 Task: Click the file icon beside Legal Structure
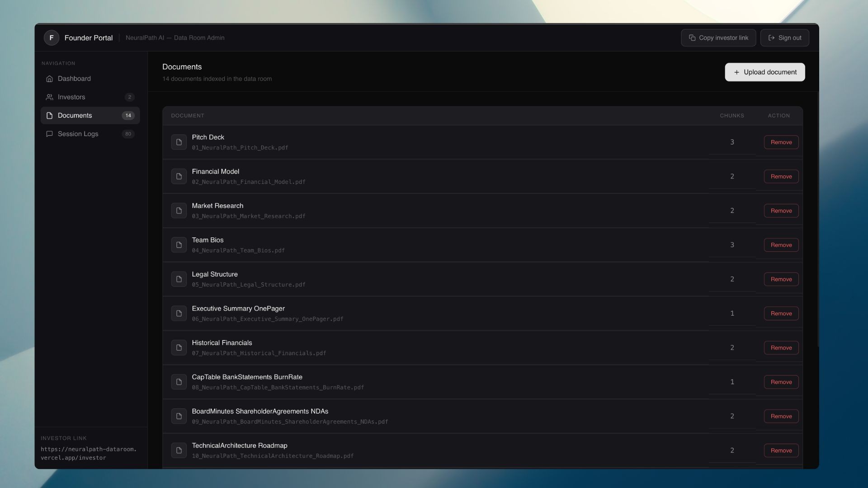coord(179,279)
